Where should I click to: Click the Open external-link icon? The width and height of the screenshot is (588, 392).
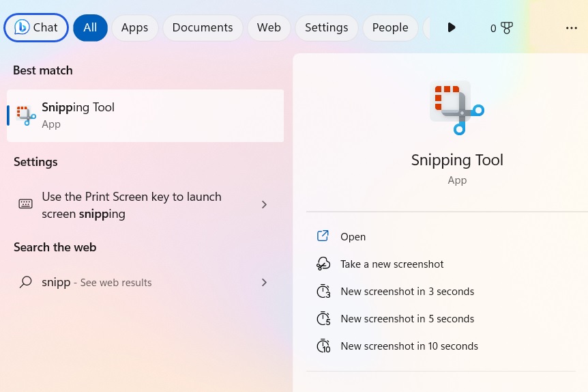tap(323, 236)
